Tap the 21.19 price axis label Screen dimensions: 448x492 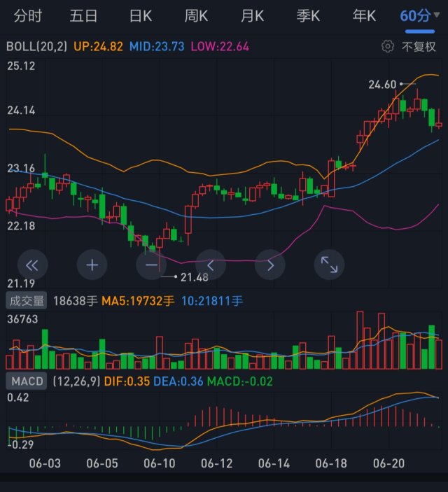click(x=21, y=283)
